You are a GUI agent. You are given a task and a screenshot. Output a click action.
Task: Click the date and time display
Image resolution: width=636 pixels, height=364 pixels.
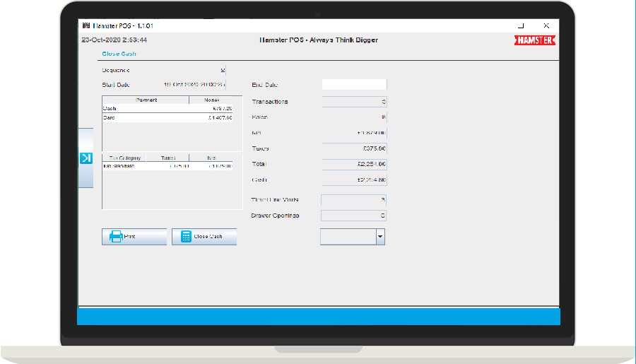point(114,40)
